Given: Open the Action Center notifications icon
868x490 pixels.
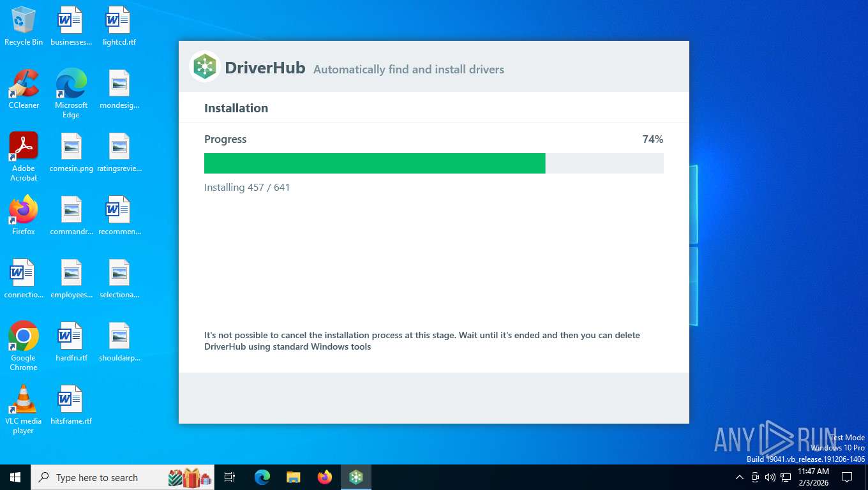Looking at the screenshot, I should (x=847, y=477).
